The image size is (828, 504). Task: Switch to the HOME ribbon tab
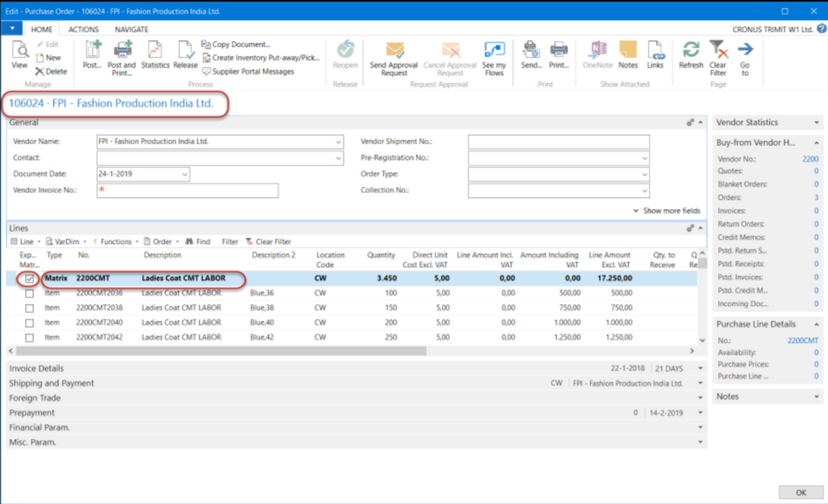[x=42, y=29]
